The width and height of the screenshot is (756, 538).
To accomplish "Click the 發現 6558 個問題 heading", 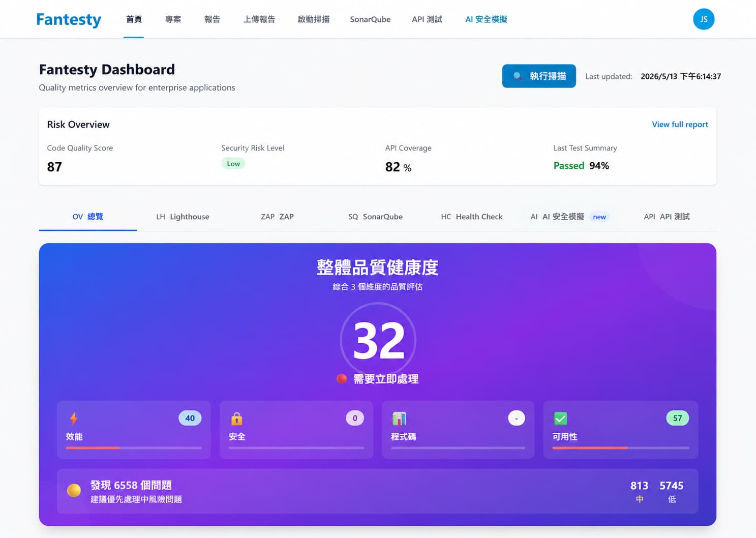I will pyautogui.click(x=131, y=485).
